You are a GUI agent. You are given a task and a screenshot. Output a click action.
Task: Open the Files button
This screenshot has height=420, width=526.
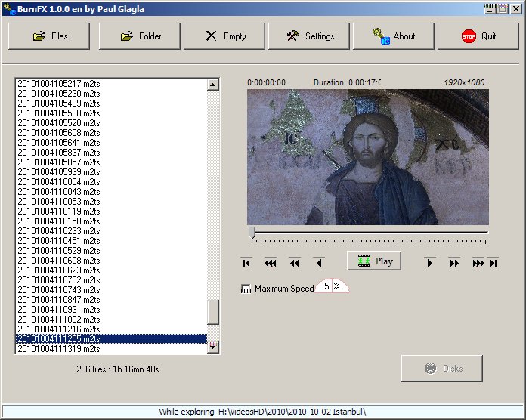pyautogui.click(x=49, y=36)
